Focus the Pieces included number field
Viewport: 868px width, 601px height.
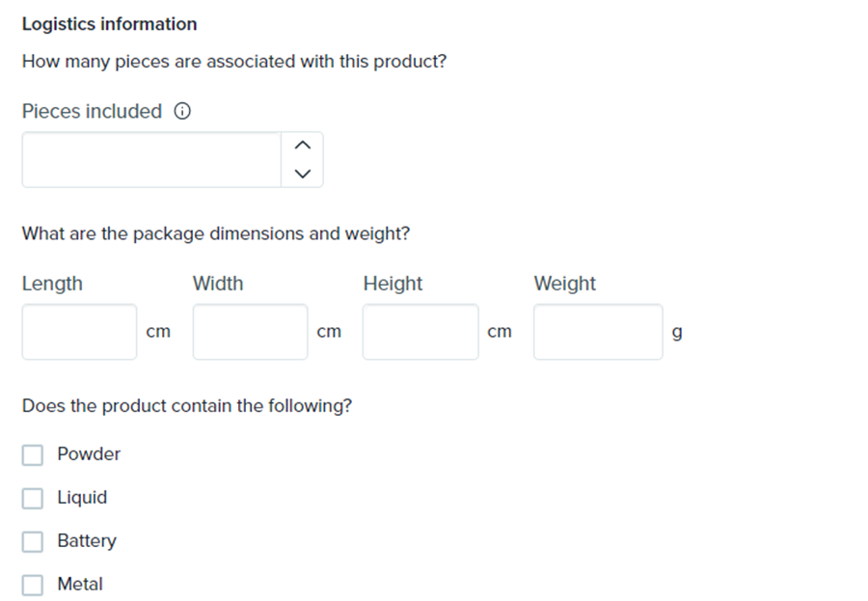[x=151, y=160]
